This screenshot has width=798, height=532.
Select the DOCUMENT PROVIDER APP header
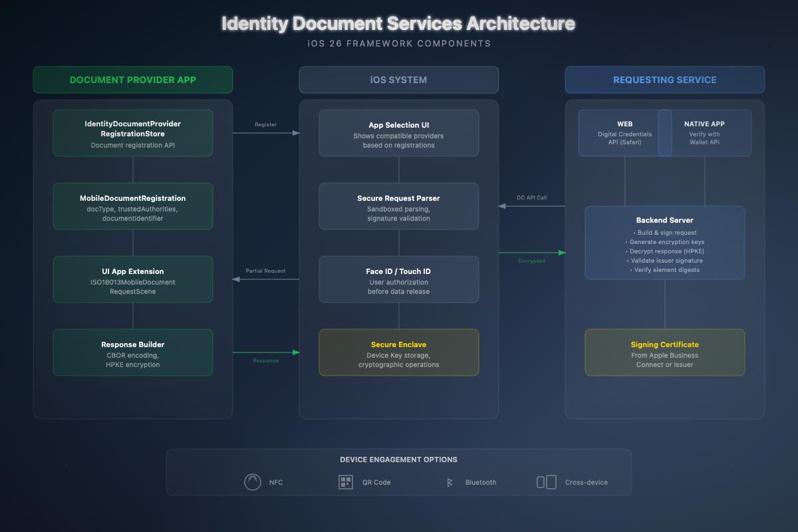(132, 79)
